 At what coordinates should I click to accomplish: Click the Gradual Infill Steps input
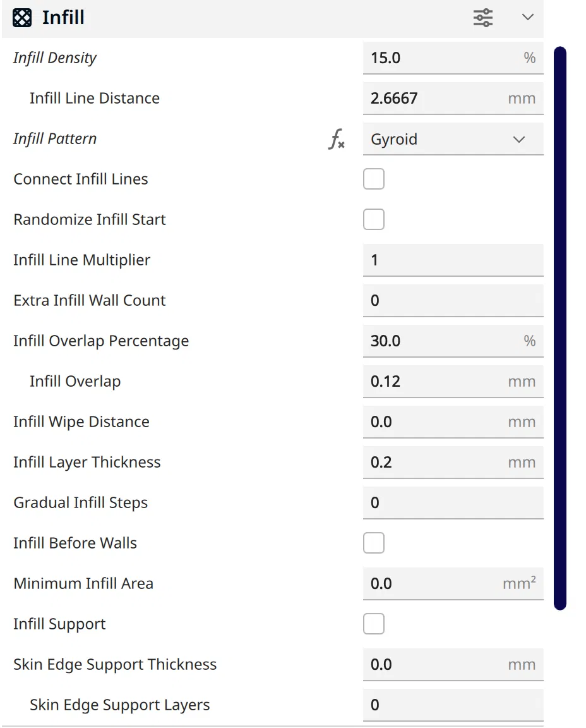(453, 503)
